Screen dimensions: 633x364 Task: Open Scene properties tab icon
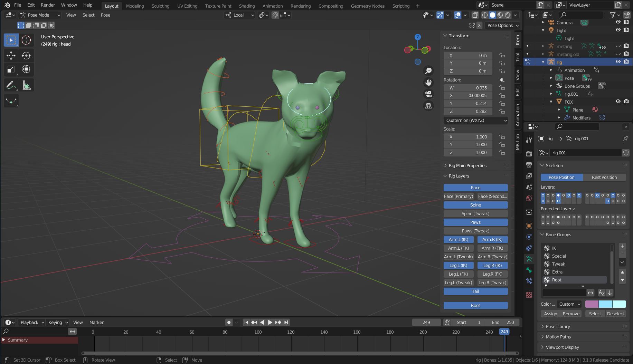pyautogui.click(x=529, y=187)
